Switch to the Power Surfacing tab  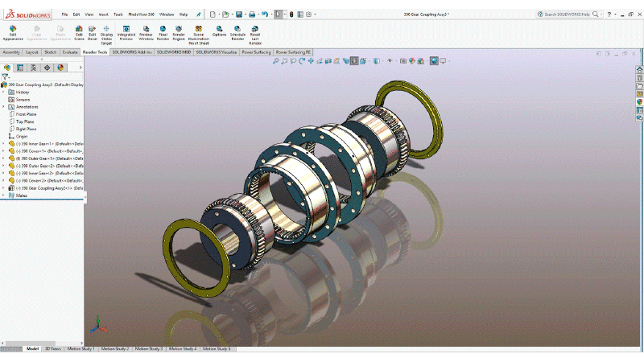click(256, 52)
